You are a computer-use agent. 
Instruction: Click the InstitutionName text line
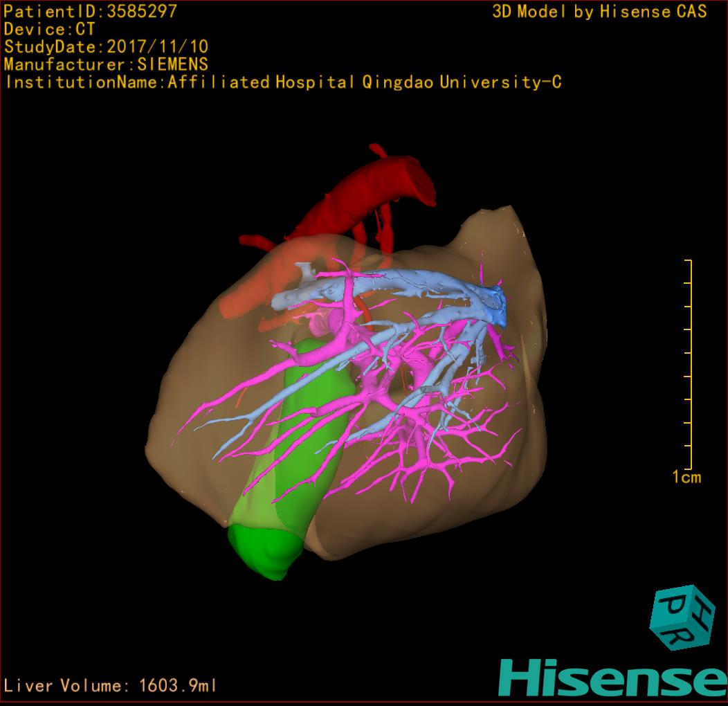click(x=282, y=82)
